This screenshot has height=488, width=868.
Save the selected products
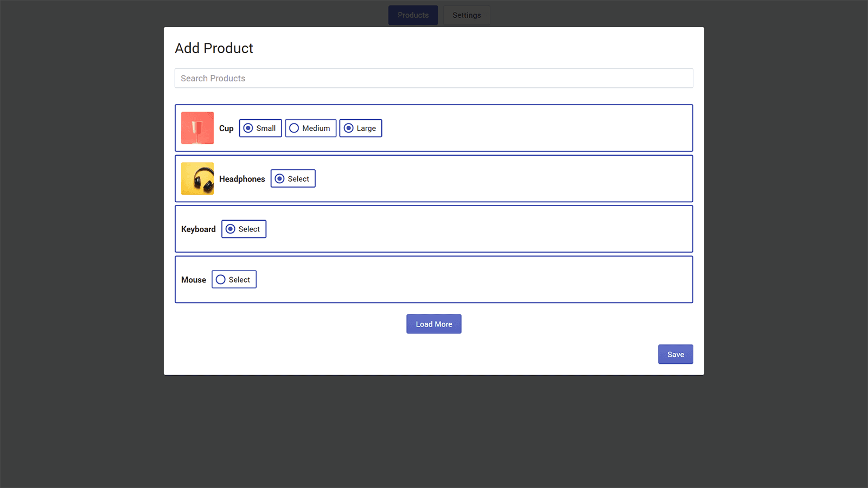(675, 354)
